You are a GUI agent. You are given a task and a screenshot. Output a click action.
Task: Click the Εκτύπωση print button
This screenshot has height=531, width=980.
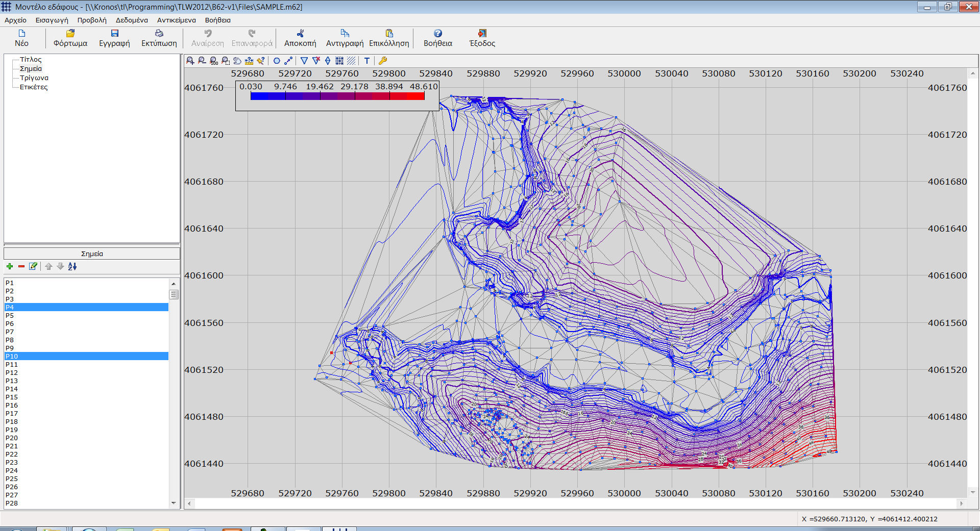[159, 38]
